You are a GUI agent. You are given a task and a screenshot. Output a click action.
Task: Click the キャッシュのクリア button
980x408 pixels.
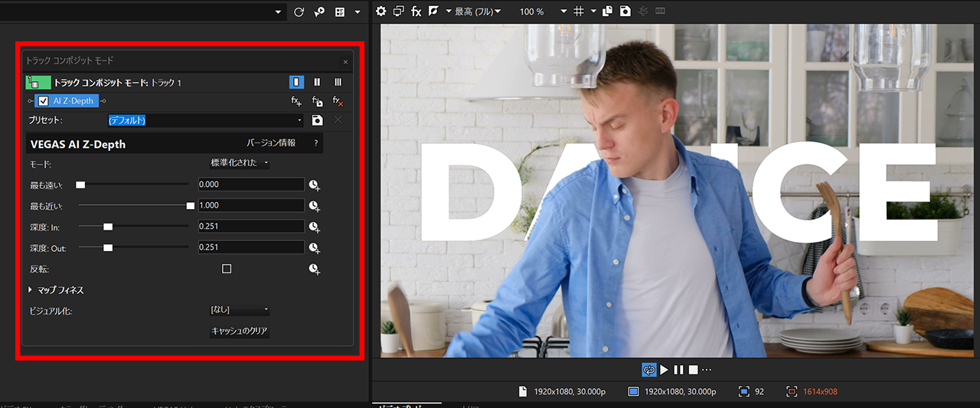tap(240, 331)
